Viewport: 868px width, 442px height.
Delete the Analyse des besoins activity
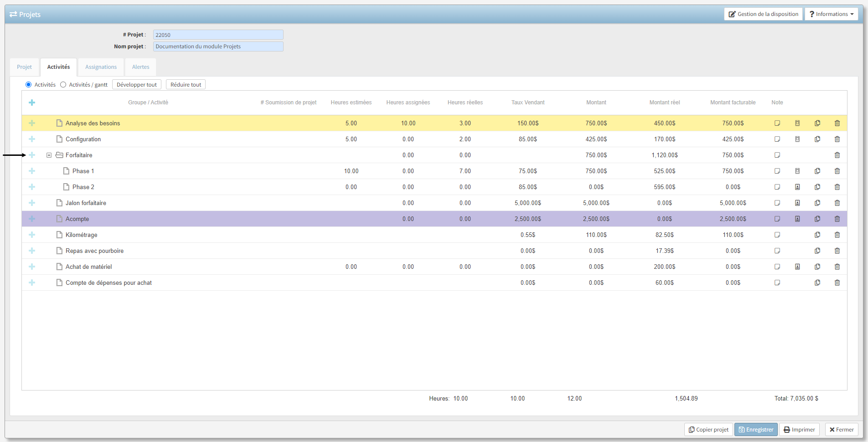[x=837, y=123]
